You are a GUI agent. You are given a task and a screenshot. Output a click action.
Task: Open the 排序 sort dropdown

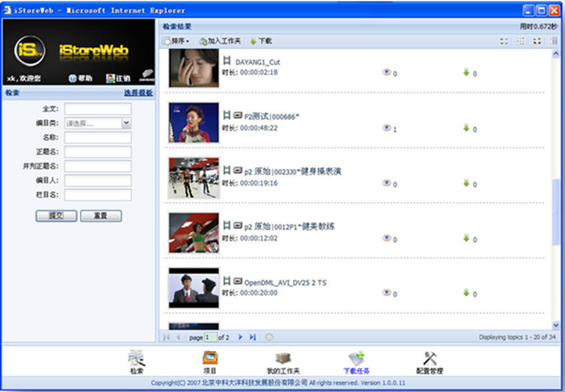175,41
